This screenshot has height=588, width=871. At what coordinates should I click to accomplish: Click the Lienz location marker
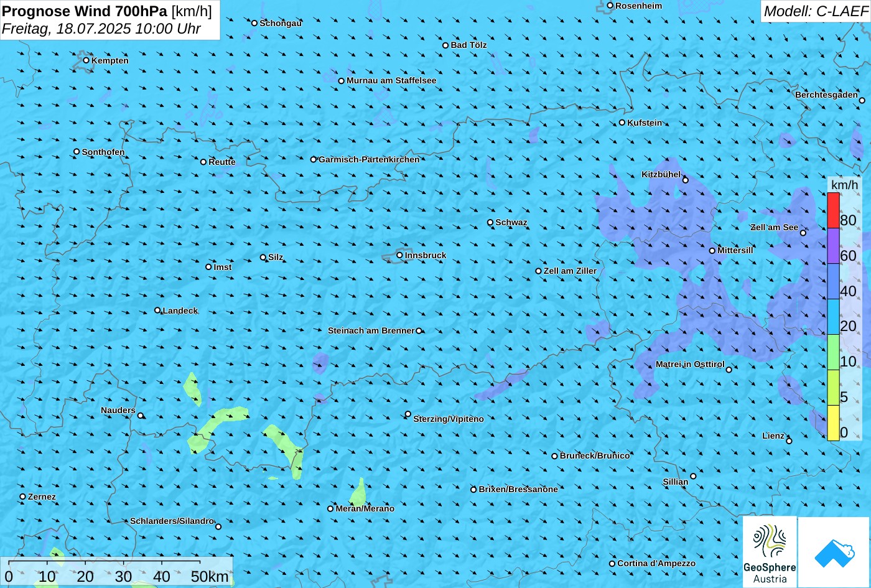789,441
